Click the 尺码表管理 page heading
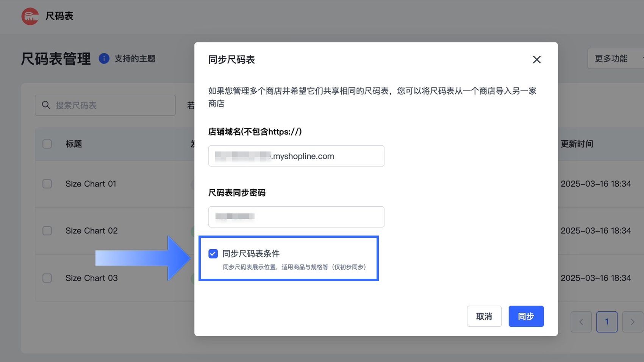The width and height of the screenshot is (644, 362). click(x=56, y=59)
